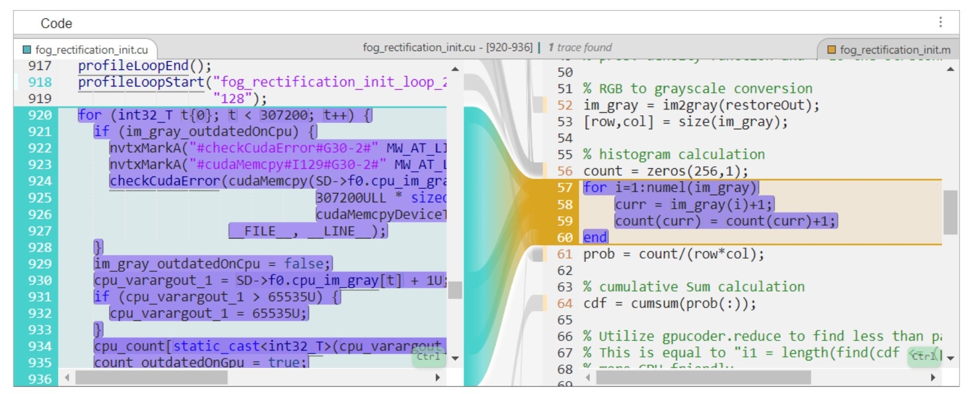Click 'cpu_varargout_1 = 65535U;' on line 932

(x=209, y=313)
